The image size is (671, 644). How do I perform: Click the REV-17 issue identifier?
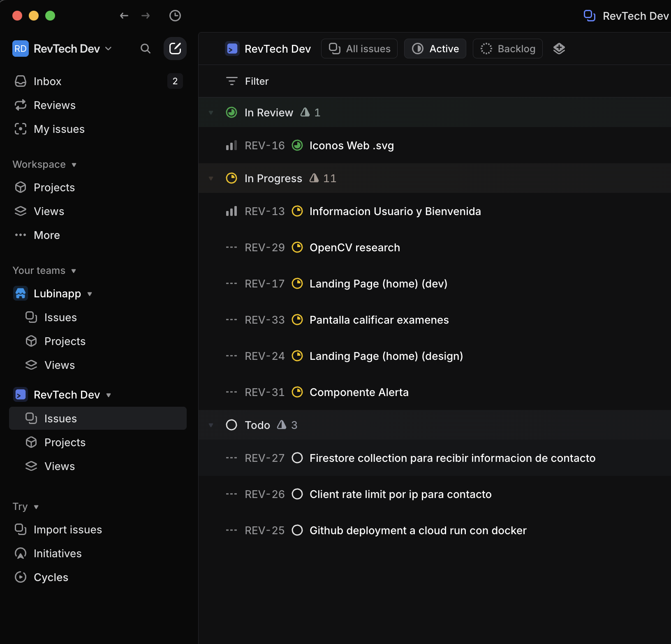pos(265,284)
